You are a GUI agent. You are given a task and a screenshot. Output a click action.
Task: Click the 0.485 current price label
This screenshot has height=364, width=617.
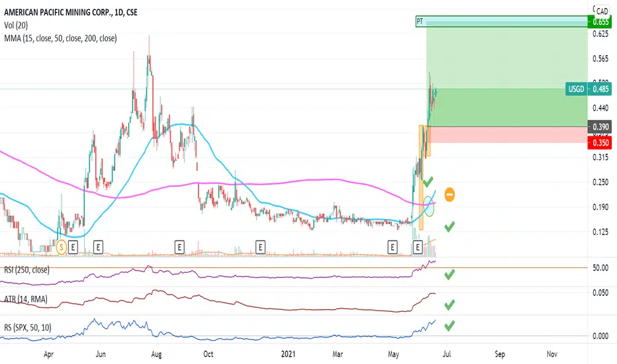(600, 89)
